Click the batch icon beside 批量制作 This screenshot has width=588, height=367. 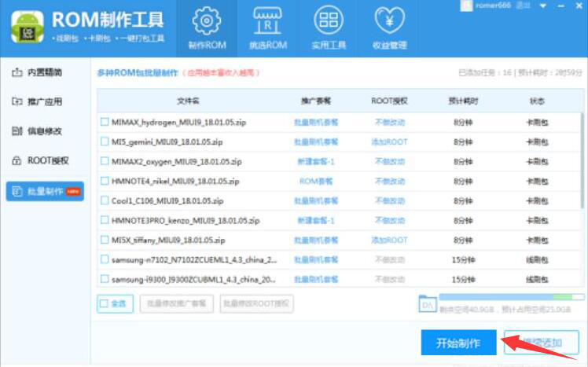pyautogui.click(x=17, y=192)
